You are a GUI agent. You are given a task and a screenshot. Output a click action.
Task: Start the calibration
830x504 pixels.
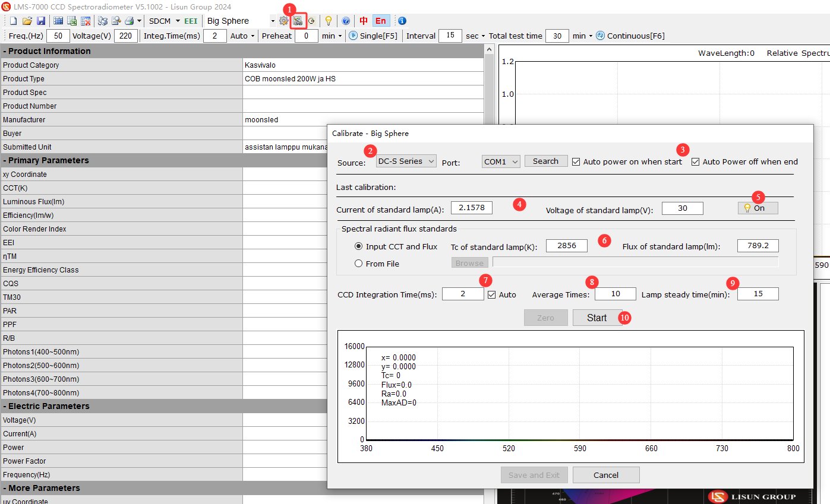[597, 318]
